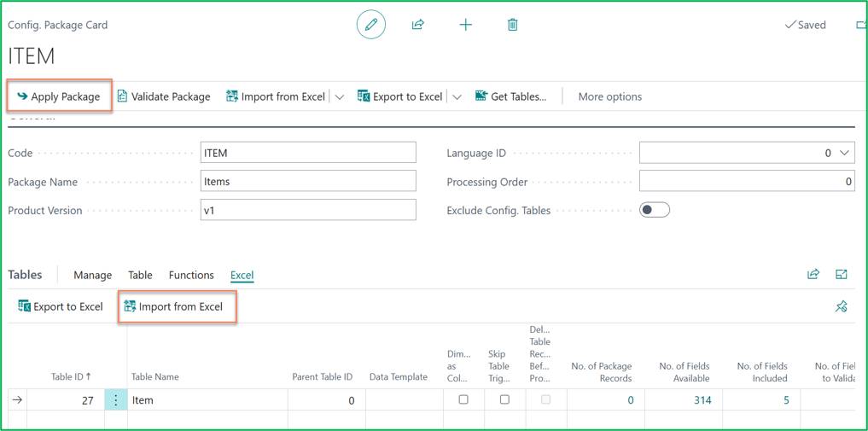The width and height of the screenshot is (868, 431).
Task: Click the share icon in Tables section
Action: coord(813,275)
